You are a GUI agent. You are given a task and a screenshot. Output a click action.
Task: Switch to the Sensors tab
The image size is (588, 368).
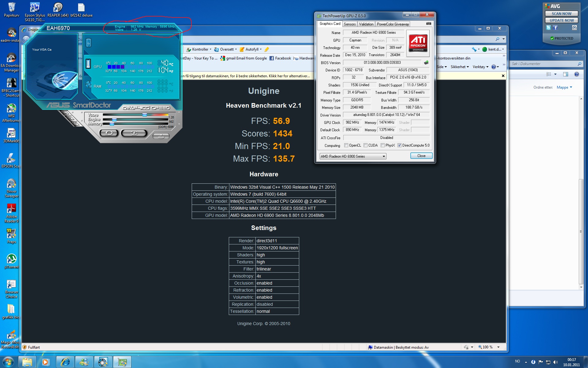(x=349, y=24)
